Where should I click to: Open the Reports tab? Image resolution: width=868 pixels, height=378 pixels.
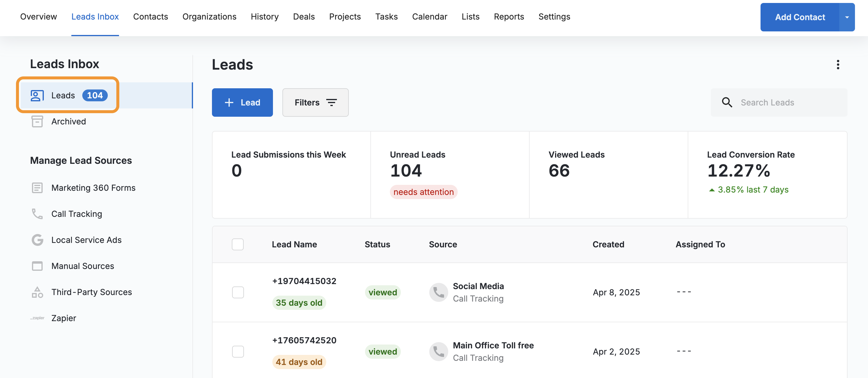click(x=509, y=17)
